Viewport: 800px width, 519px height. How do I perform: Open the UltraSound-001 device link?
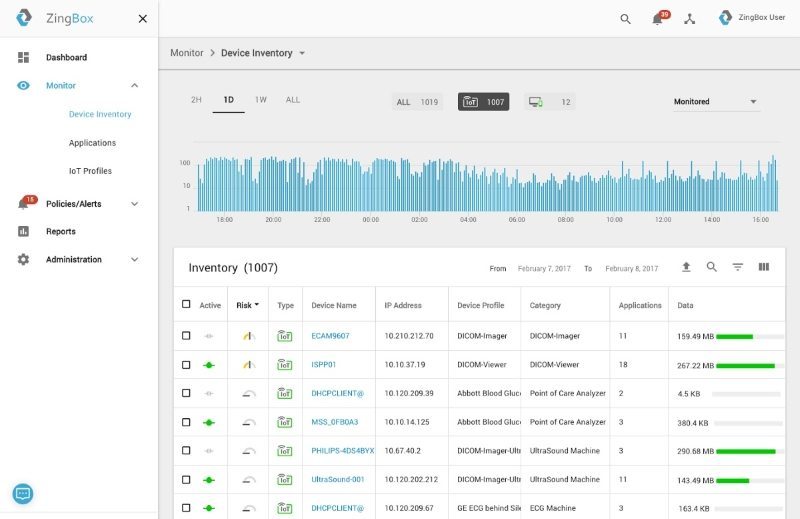pyautogui.click(x=338, y=479)
